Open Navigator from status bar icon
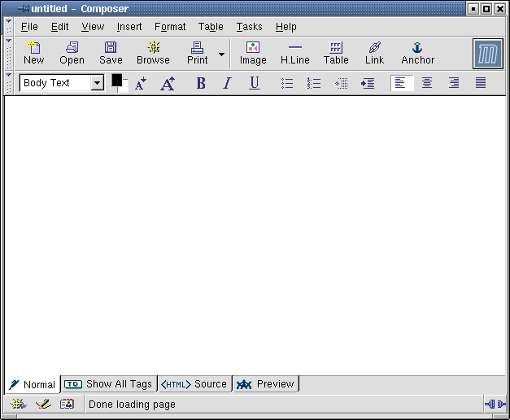The height and width of the screenshot is (420, 510). [18, 404]
